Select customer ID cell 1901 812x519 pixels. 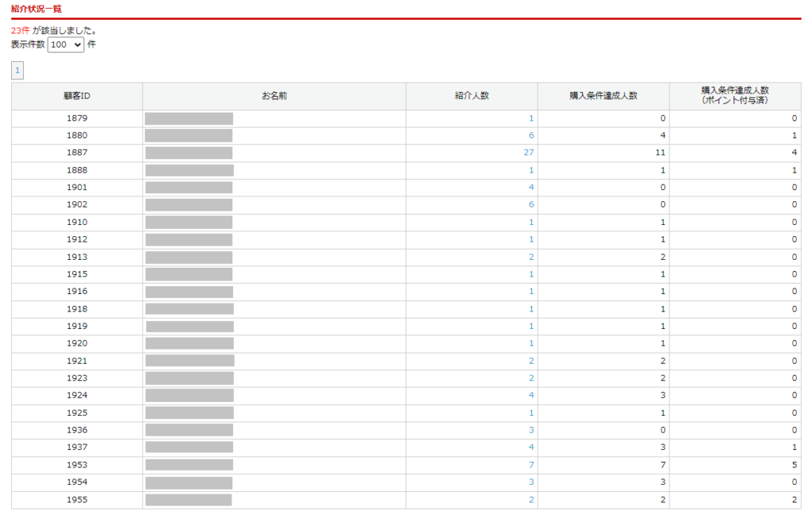coord(77,187)
